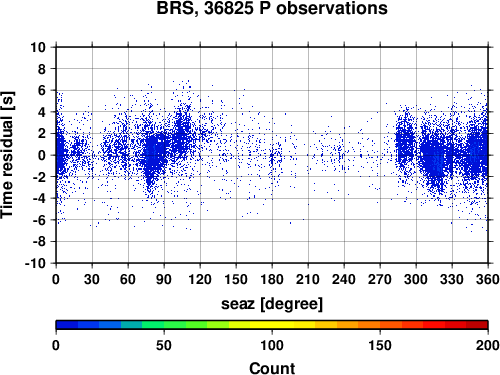500x375 pixels.
Task: Click the Count colorbar label
Action: click(272, 368)
